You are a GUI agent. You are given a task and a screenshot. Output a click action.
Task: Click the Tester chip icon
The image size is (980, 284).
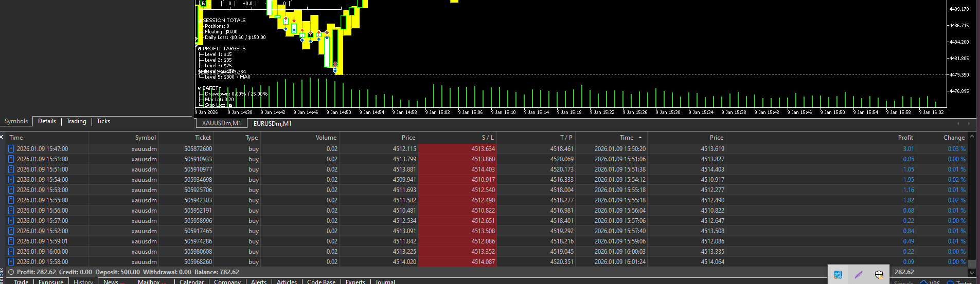951,282
